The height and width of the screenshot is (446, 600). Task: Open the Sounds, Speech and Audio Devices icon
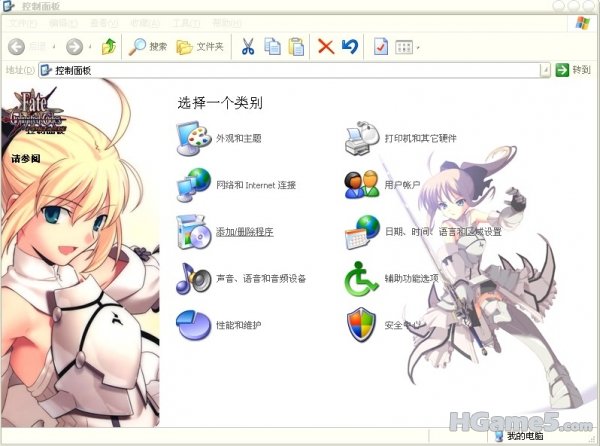[x=190, y=278]
